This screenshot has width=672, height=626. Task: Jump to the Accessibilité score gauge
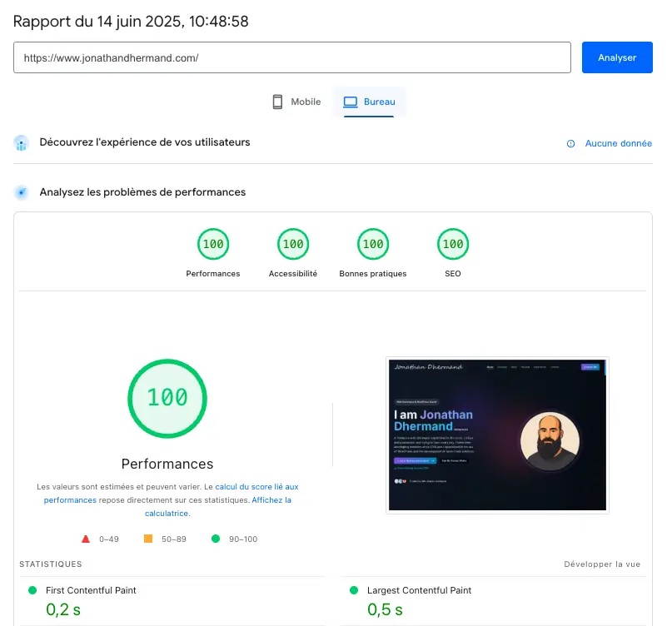pyautogui.click(x=293, y=244)
